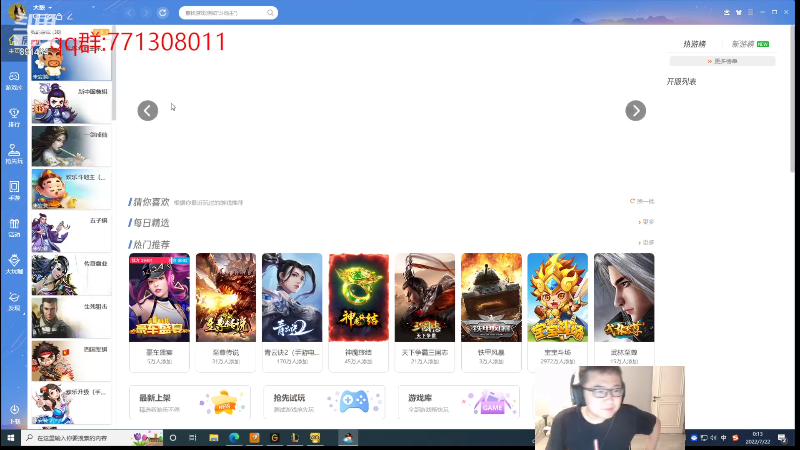Open the 抢先试玩 card

[324, 402]
